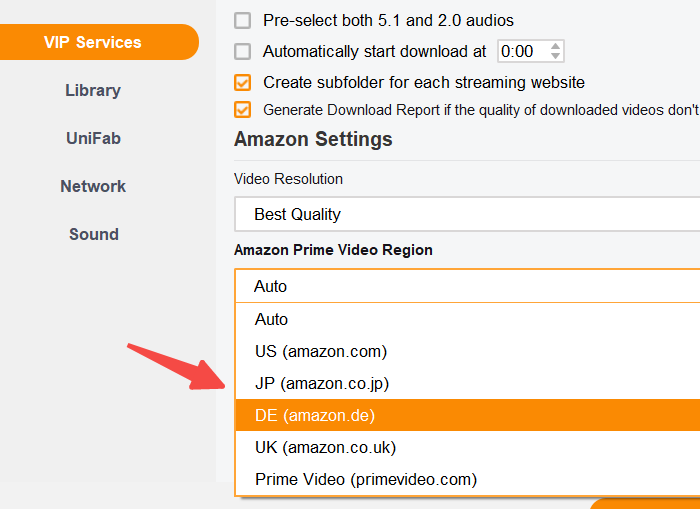
Task: Disable the Generate Download Report checkbox
Action: click(x=243, y=110)
